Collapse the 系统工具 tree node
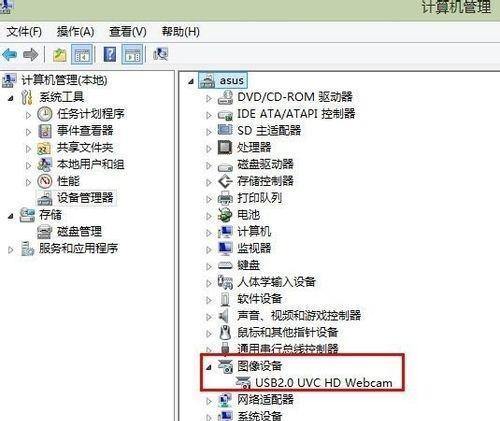 coord(11,98)
